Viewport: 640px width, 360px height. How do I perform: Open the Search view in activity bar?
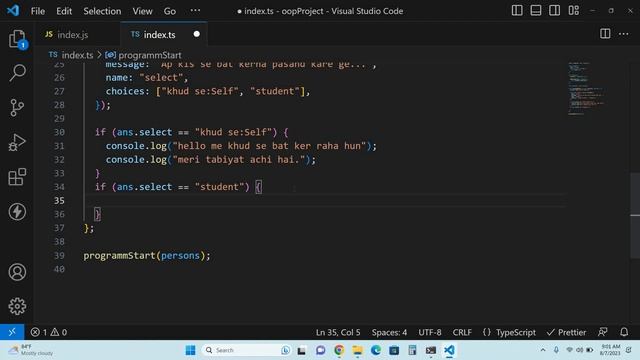pyautogui.click(x=17, y=73)
